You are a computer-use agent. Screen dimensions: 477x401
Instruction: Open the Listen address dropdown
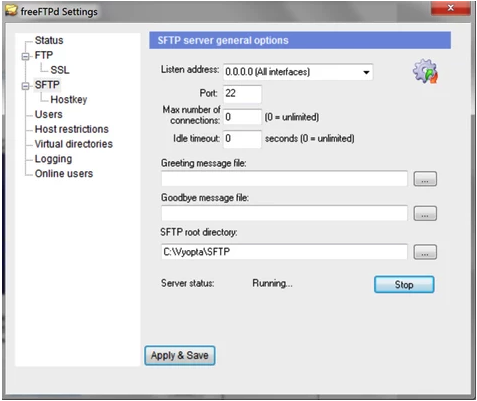click(x=366, y=72)
